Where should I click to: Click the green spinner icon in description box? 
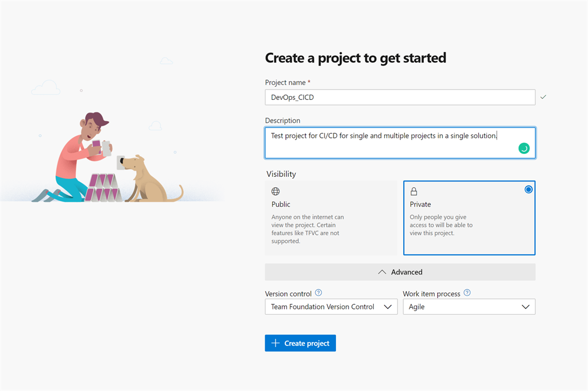pyautogui.click(x=524, y=148)
